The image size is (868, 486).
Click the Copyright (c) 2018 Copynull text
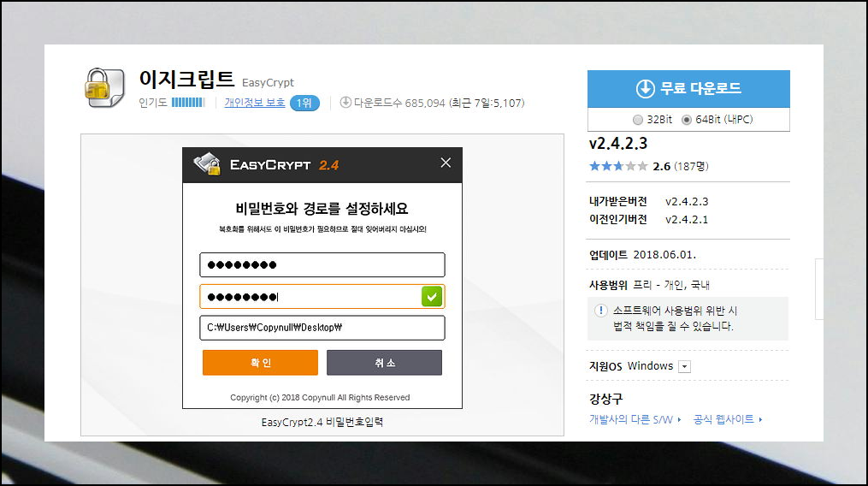(x=320, y=397)
